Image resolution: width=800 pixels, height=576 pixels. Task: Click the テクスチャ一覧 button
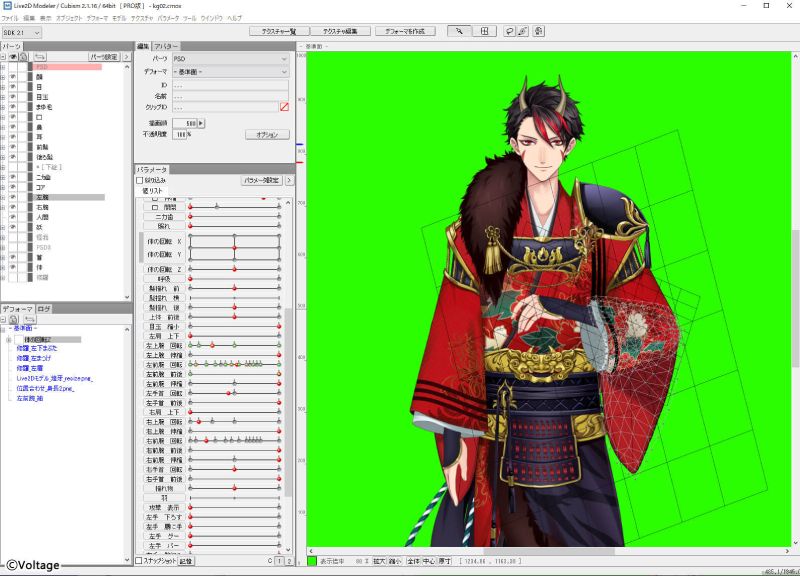pyautogui.click(x=279, y=31)
